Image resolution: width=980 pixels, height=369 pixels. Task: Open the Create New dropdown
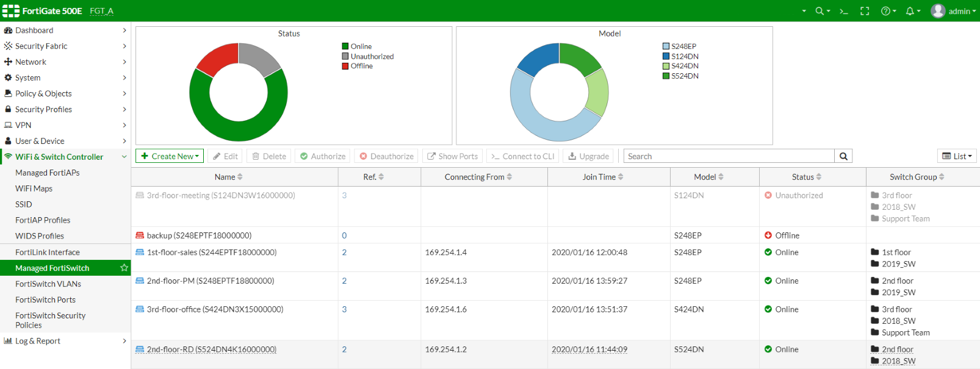[170, 156]
